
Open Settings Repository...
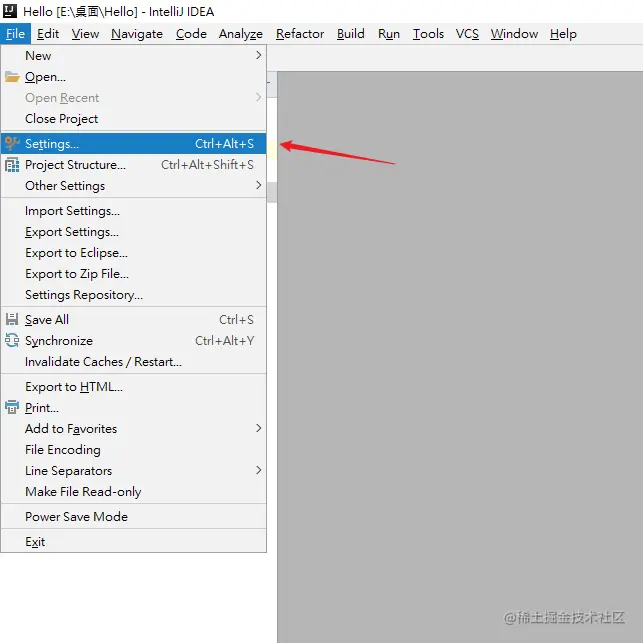click(134, 294)
